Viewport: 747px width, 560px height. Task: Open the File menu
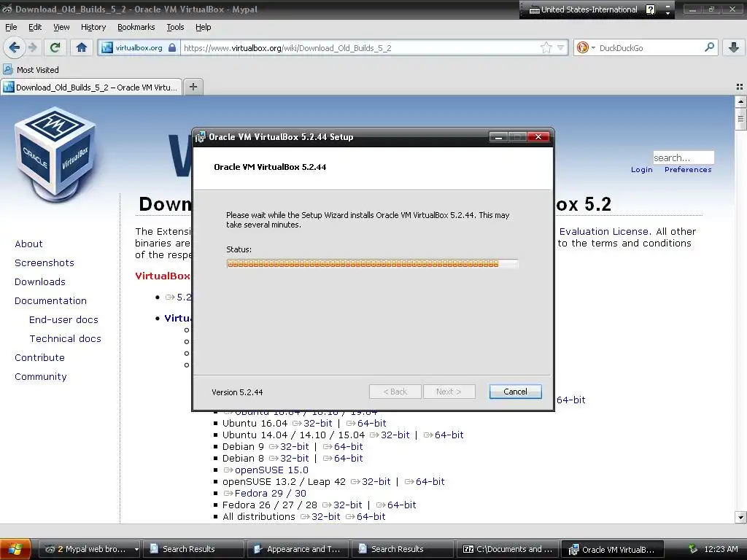[11, 27]
